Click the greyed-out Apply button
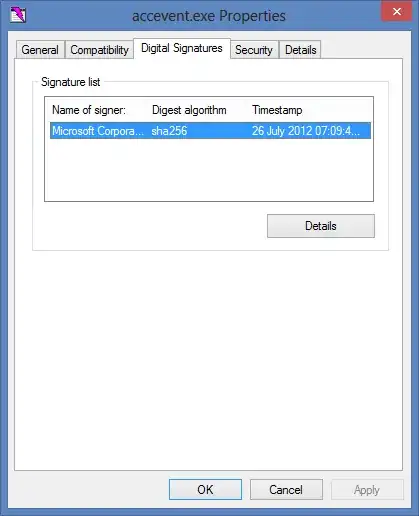 pyautogui.click(x=367, y=490)
